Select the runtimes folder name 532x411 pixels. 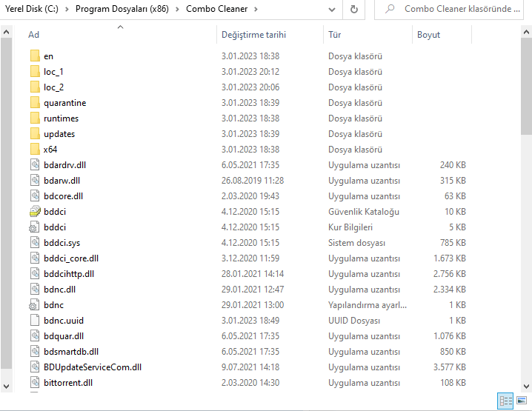pos(61,118)
